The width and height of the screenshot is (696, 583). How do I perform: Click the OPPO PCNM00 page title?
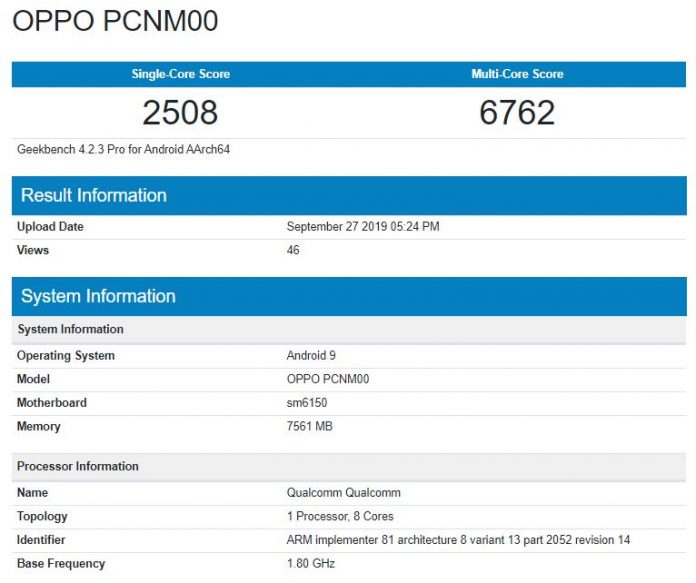(x=115, y=22)
